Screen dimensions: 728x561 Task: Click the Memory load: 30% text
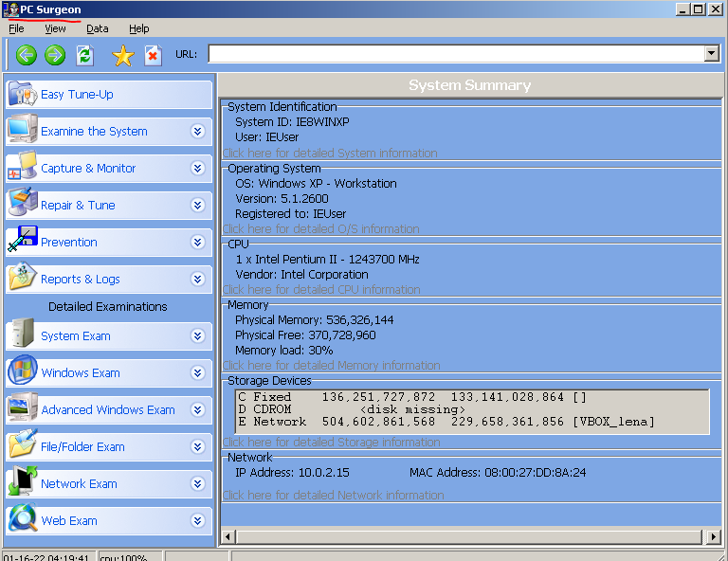(x=283, y=351)
